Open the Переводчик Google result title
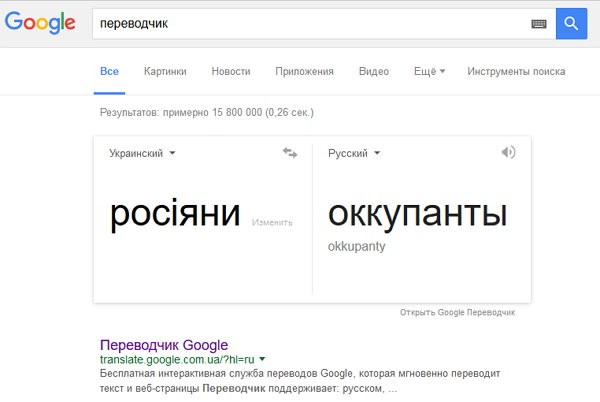 pos(164,345)
